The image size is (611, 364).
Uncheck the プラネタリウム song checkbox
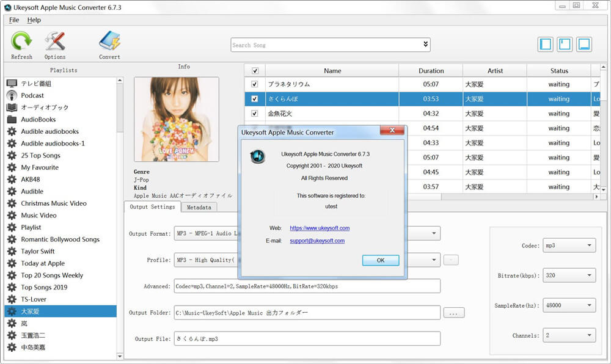point(254,84)
